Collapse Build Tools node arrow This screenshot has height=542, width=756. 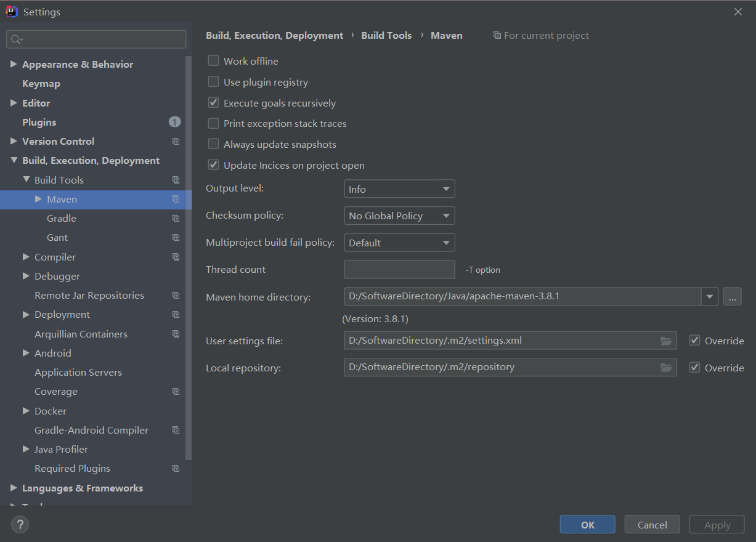(26, 180)
